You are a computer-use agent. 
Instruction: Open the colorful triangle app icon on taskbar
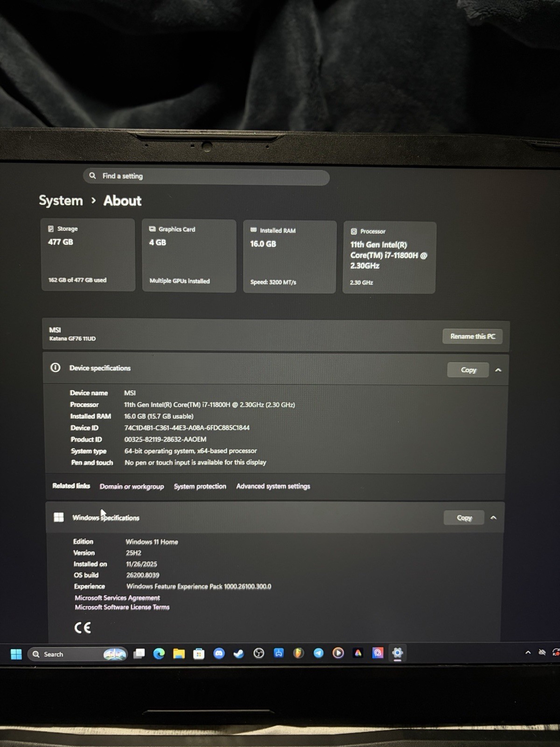[358, 653]
